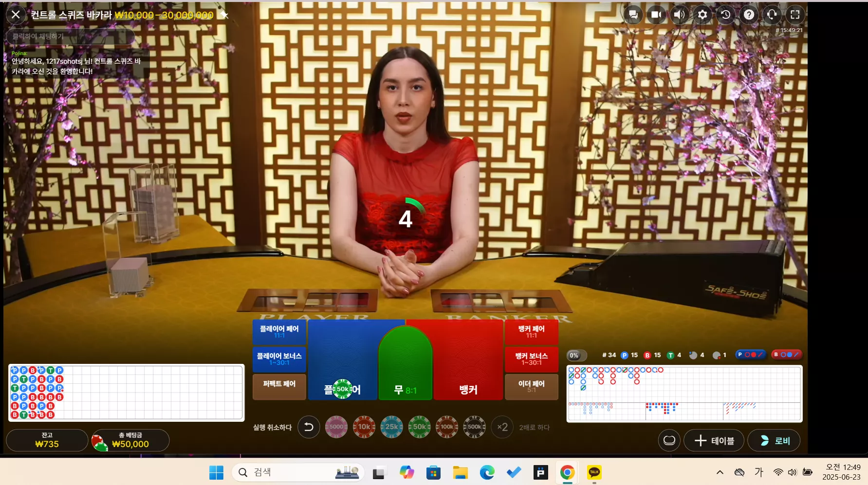The height and width of the screenshot is (485, 868).
Task: Toggle the Korean IME 가 indicator
Action: (x=758, y=472)
